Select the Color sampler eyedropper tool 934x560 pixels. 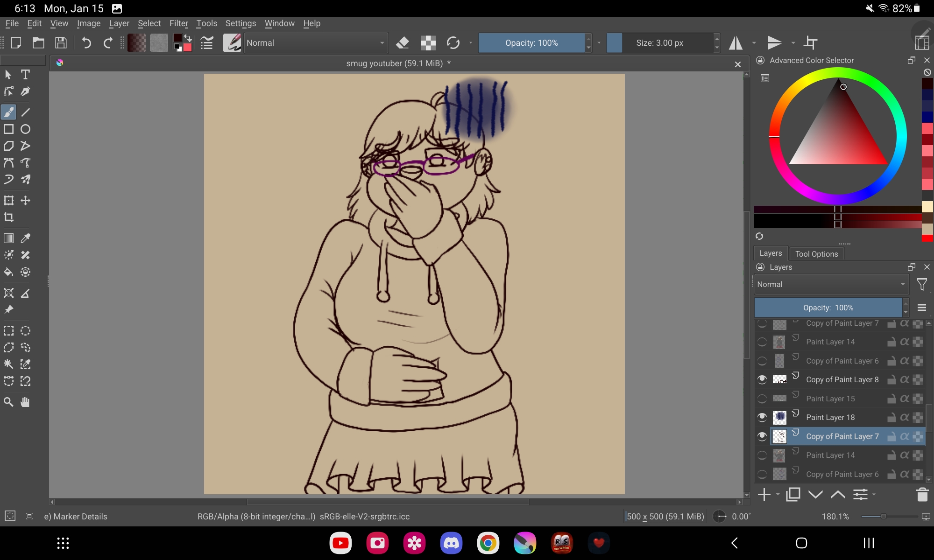tap(26, 238)
